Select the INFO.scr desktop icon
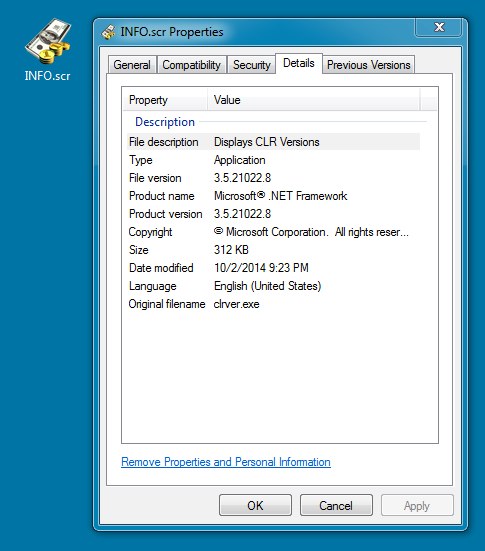The width and height of the screenshot is (485, 551). click(47, 50)
